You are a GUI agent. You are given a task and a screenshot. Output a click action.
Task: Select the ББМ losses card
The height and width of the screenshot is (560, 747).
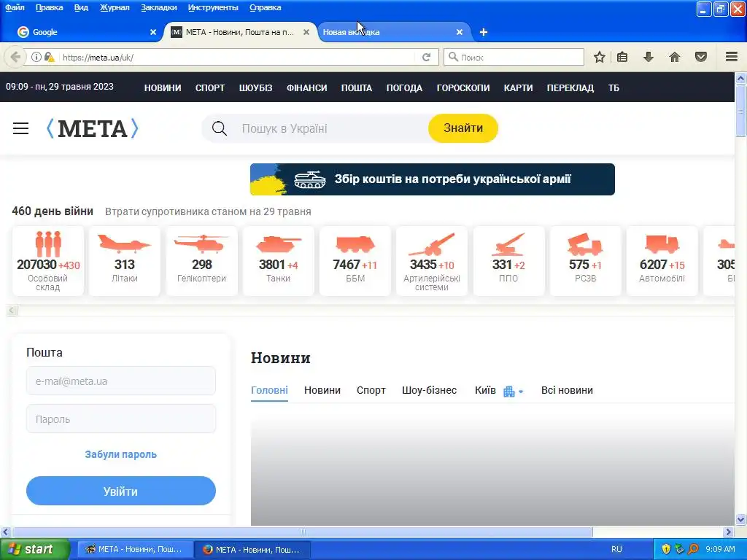355,261
